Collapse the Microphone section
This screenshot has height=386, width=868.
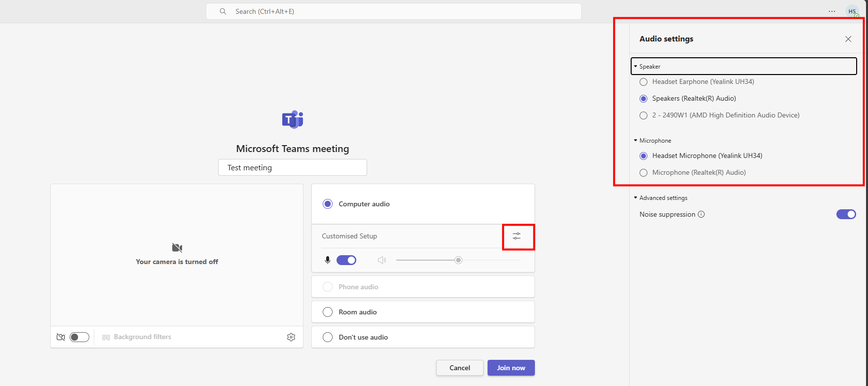[x=653, y=141]
